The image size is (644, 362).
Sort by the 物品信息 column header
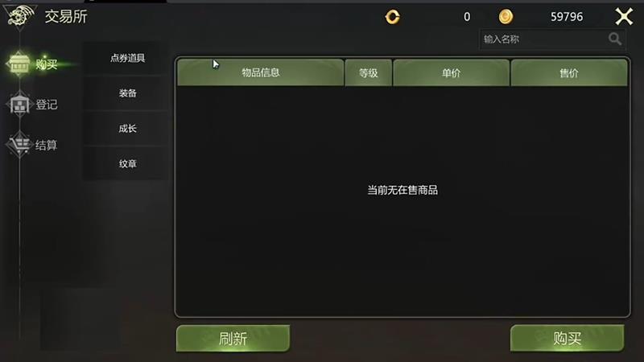click(x=260, y=72)
